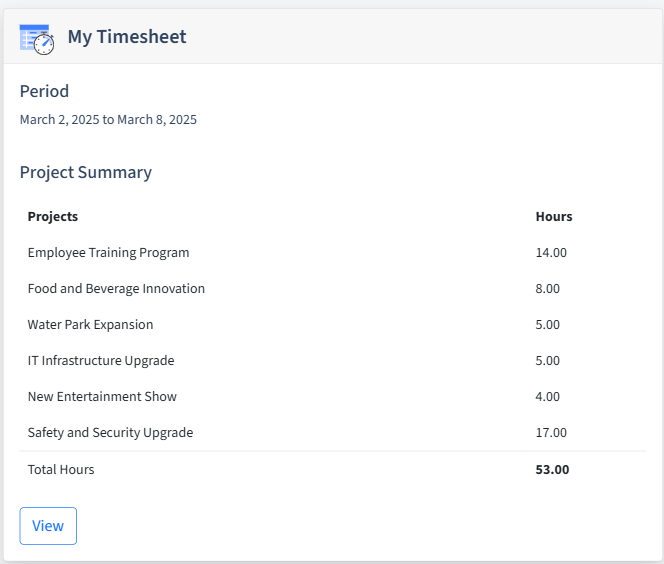
Task: Select the Water Park Expansion project
Action: click(90, 324)
